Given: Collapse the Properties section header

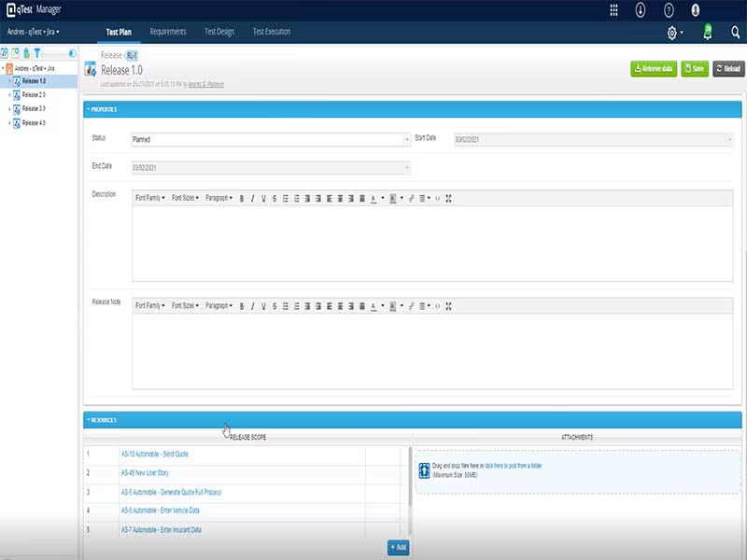Looking at the screenshot, I should (413, 109).
